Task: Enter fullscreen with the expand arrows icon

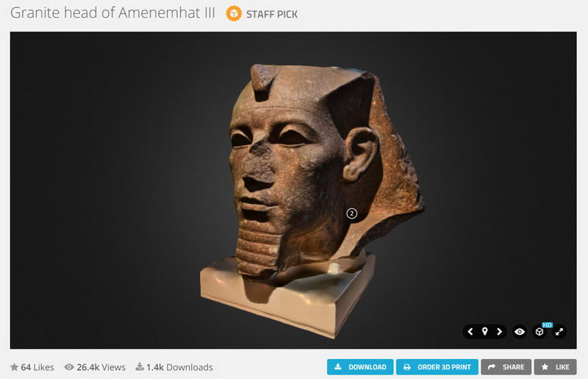Action: coord(559,332)
